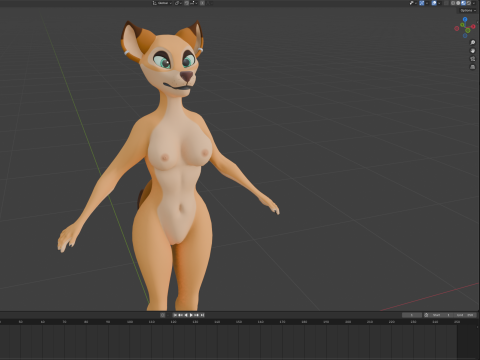The height and width of the screenshot is (360, 480).
Task: Switch to material preview shading
Action: coord(463,3)
